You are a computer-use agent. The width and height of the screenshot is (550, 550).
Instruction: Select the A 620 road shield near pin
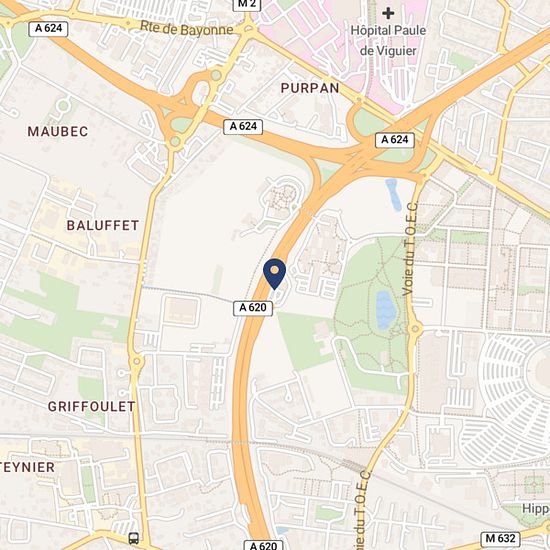tap(253, 308)
